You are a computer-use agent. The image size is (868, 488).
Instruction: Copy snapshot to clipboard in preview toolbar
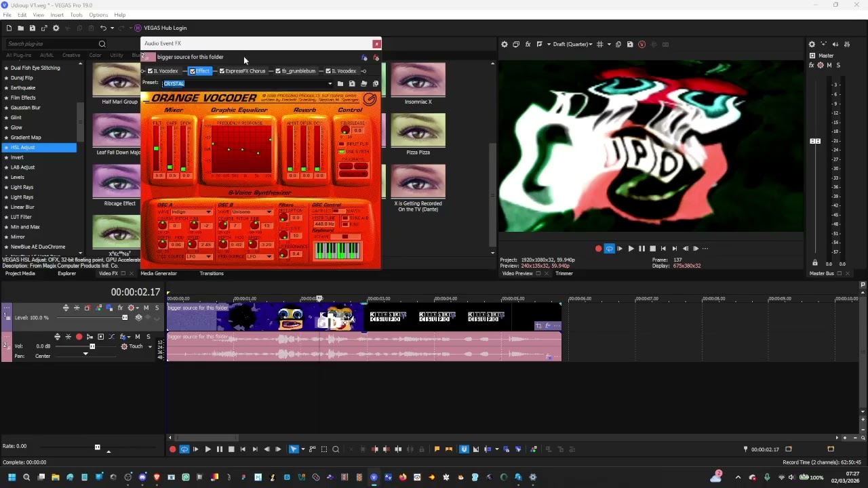[x=618, y=44]
